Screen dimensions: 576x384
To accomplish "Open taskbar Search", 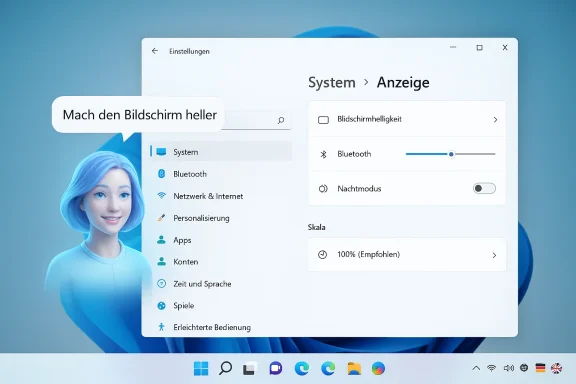I will pyautogui.click(x=226, y=368).
